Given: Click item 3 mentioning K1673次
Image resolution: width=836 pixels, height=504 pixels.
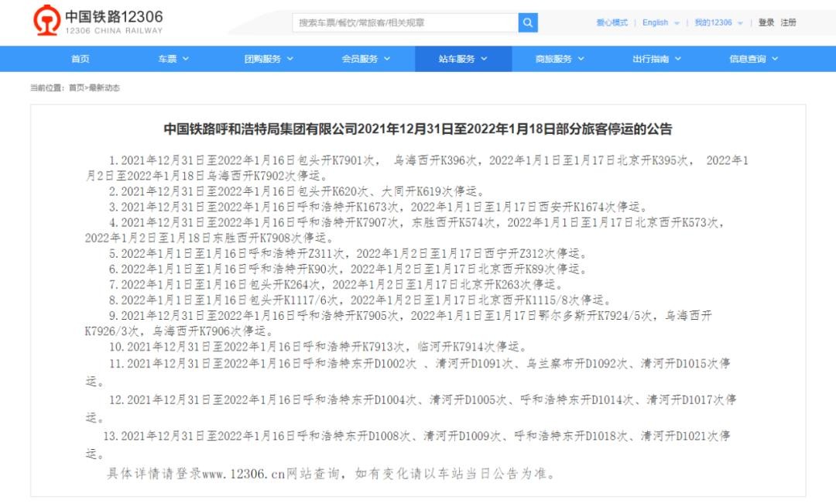Looking at the screenshot, I should (378, 207).
